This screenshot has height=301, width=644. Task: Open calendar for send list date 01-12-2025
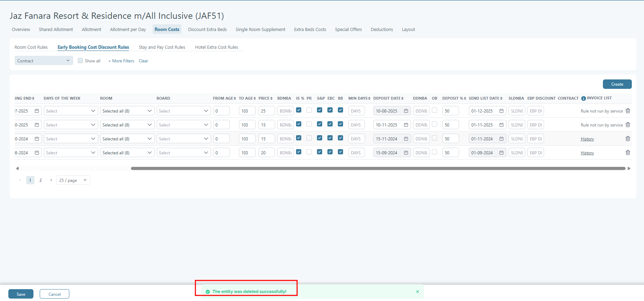[501, 111]
